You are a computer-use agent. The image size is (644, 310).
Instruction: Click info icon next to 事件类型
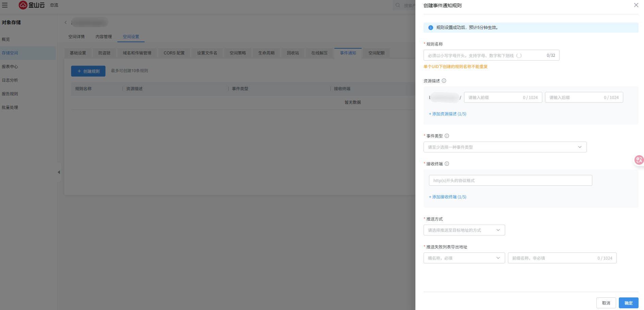tap(447, 136)
